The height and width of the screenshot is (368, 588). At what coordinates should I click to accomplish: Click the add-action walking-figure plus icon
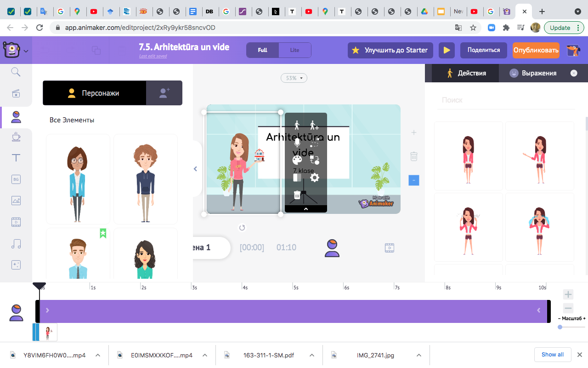(x=314, y=125)
